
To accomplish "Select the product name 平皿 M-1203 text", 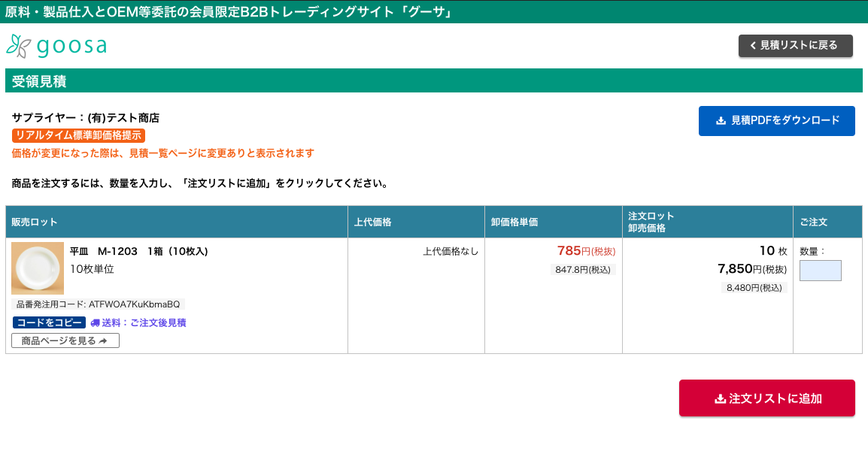I will click(138, 252).
